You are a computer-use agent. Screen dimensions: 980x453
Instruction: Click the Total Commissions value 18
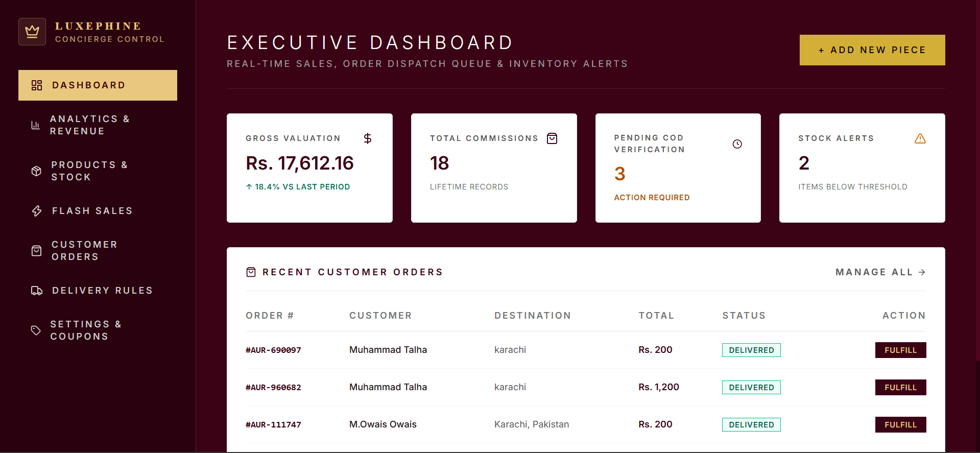[x=439, y=163]
